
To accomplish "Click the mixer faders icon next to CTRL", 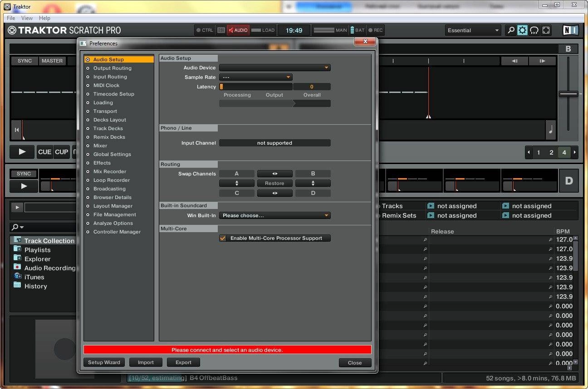I will (x=221, y=30).
